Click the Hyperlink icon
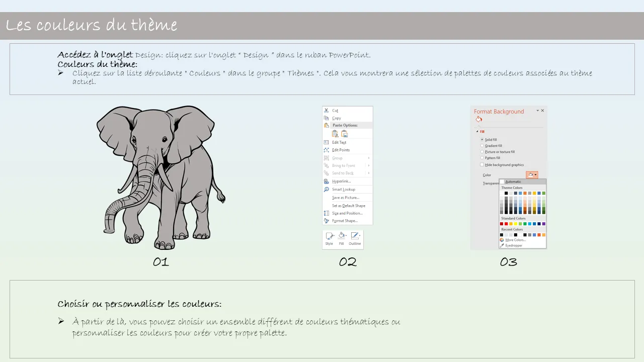This screenshot has height=362, width=644. click(x=326, y=181)
